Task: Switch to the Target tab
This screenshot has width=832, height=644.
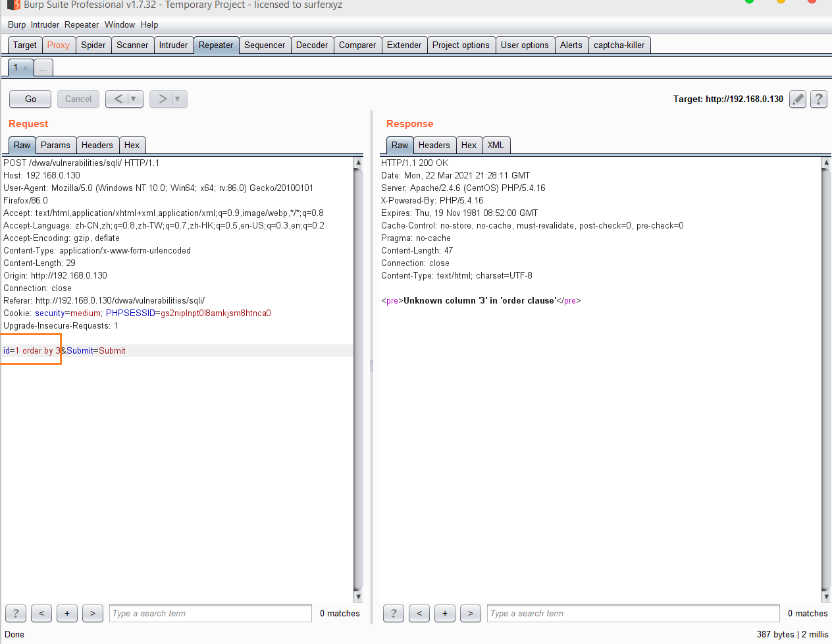Action: (x=25, y=45)
